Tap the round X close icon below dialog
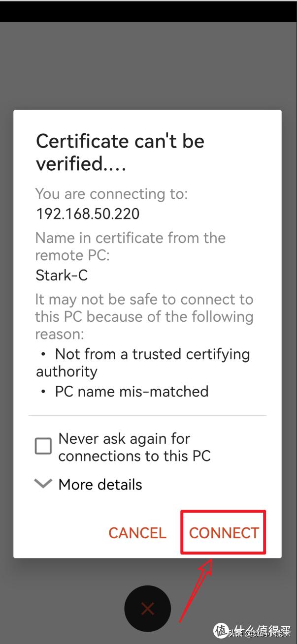This screenshot has width=297, height=644. coord(147,609)
